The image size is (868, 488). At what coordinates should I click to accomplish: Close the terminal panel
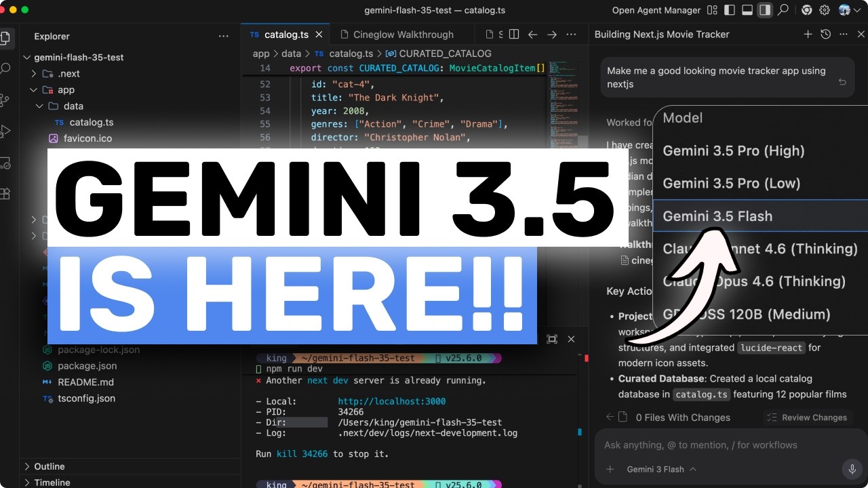[571, 339]
